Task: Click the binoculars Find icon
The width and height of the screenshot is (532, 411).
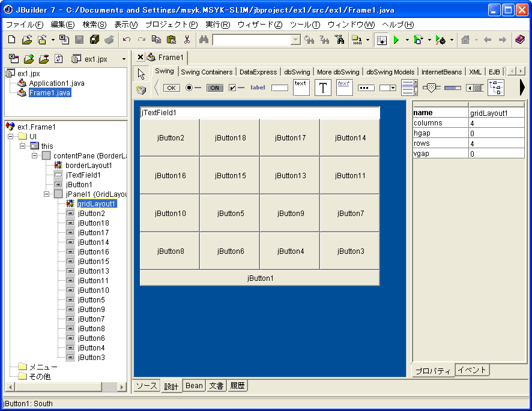Action: (x=204, y=40)
